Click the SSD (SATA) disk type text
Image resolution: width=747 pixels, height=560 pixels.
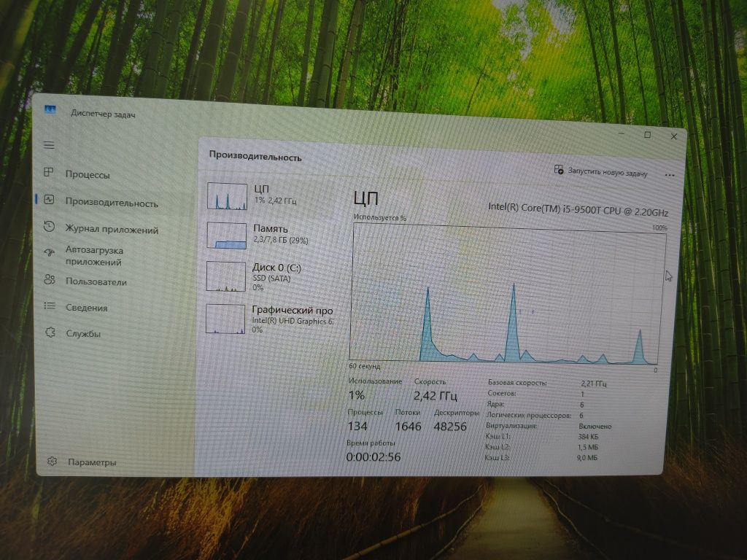(x=271, y=278)
